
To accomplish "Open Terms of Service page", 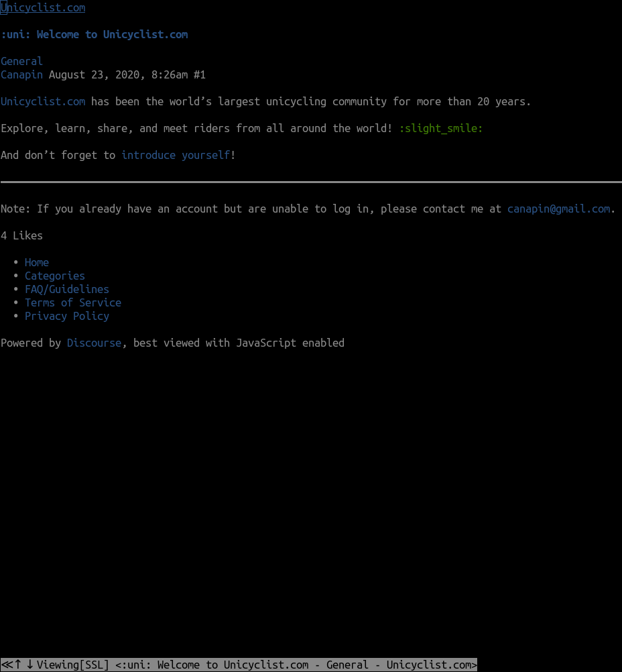I will (x=73, y=302).
